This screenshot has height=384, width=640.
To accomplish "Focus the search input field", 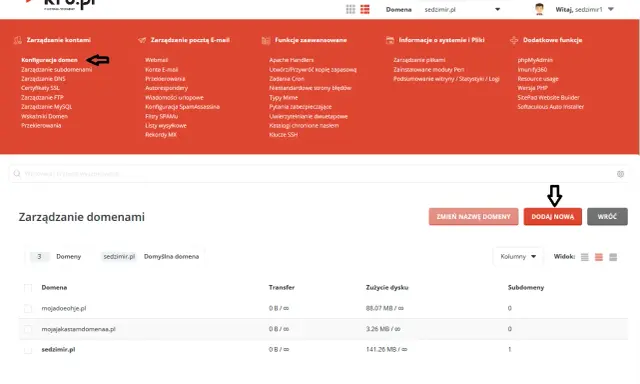I will 318,174.
